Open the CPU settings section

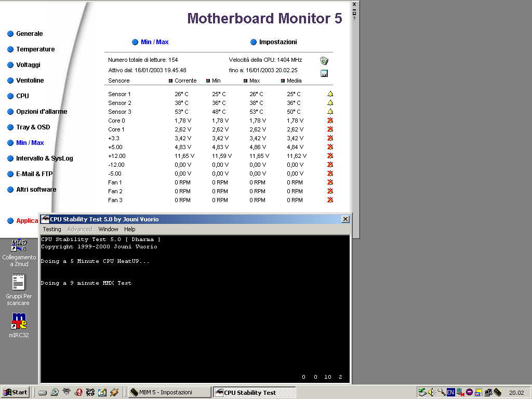tap(18, 96)
